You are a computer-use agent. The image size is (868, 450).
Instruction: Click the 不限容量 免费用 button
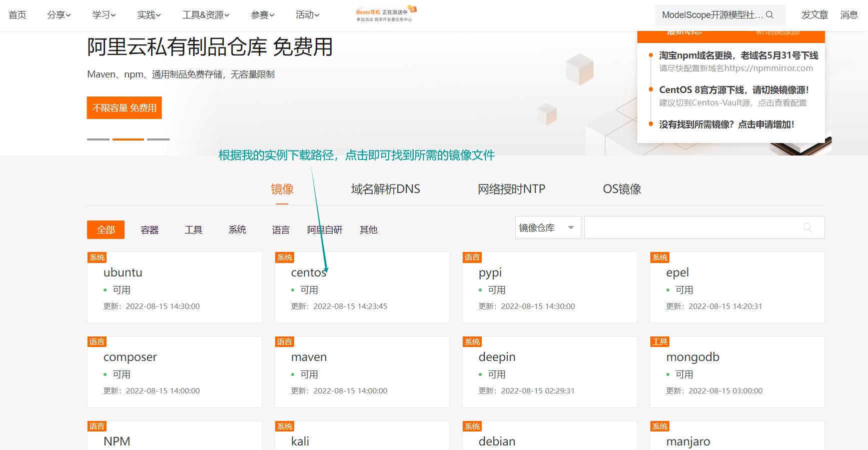pyautogui.click(x=124, y=108)
